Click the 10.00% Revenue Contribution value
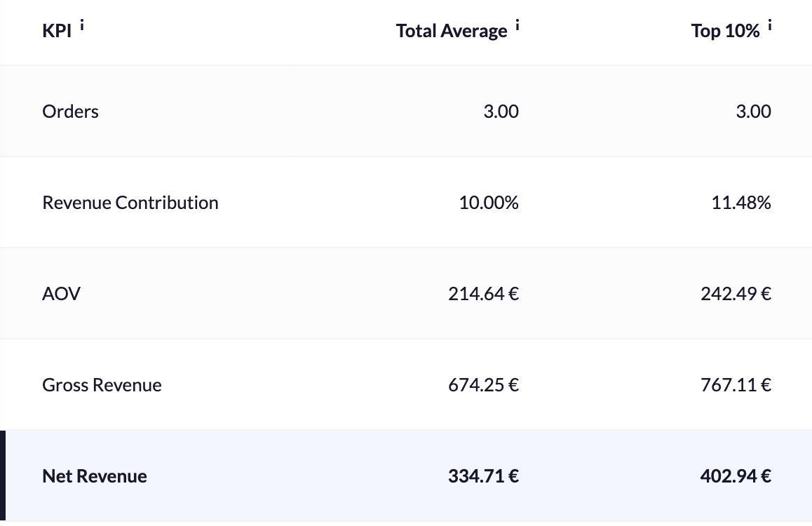Screen dimensions: 812x526 [x=489, y=203]
